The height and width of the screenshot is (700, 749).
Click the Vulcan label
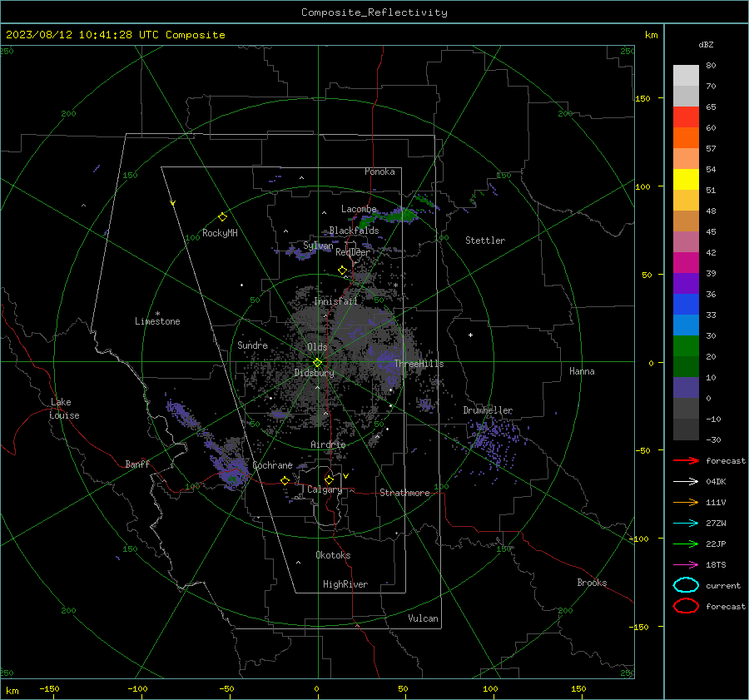point(424,618)
